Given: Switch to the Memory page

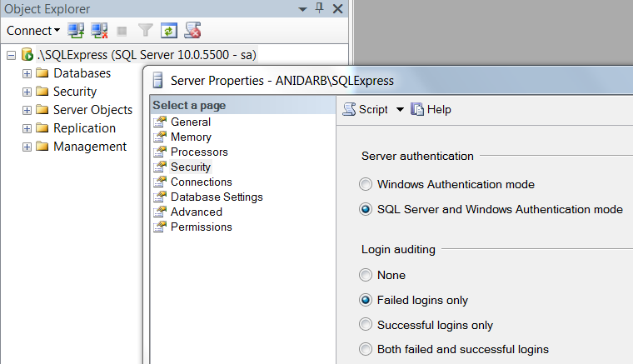Looking at the screenshot, I should pos(191,137).
